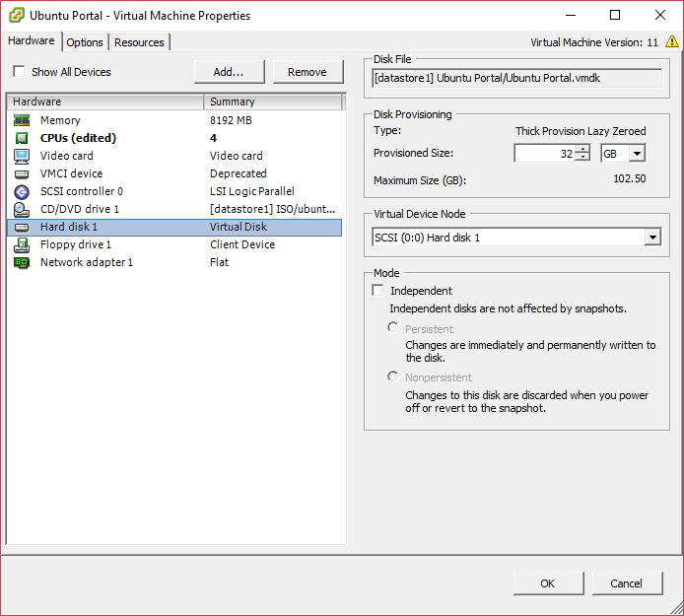
Task: Open the Resources tab
Action: (139, 42)
